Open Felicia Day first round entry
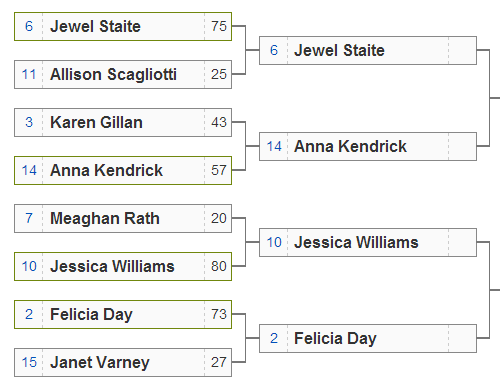This screenshot has height=390, width=500. coord(123,314)
